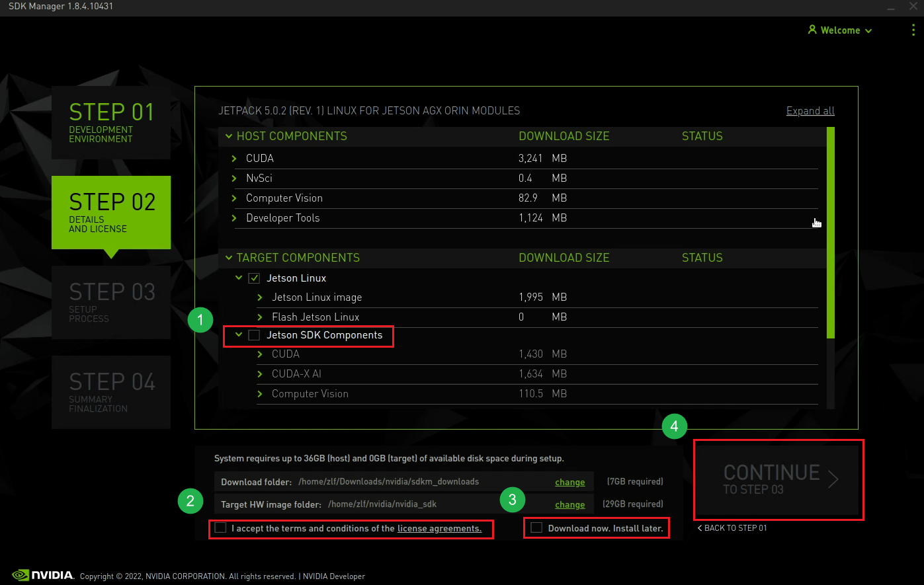Enable Download now, Install later option
This screenshot has width=924, height=585.
tap(536, 527)
